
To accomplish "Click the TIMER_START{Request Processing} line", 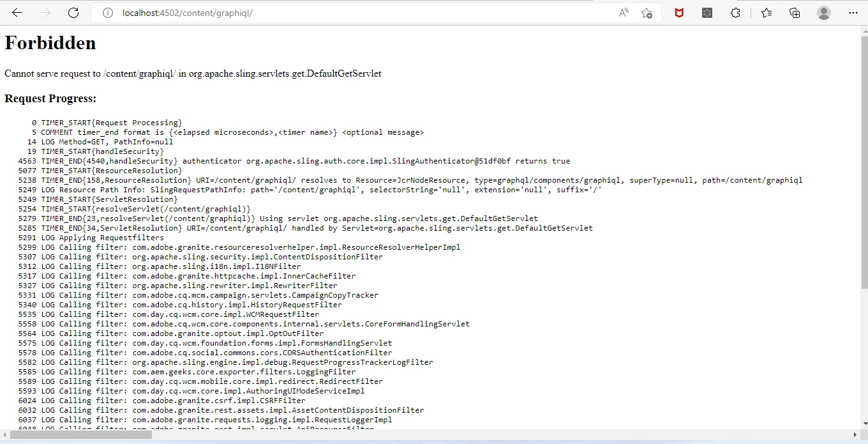I will [107, 123].
